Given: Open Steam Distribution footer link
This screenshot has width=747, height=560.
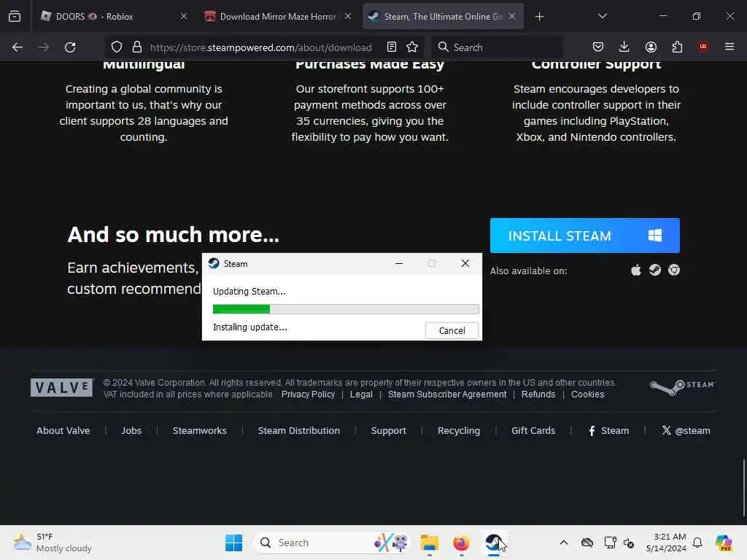Looking at the screenshot, I should 298,430.
